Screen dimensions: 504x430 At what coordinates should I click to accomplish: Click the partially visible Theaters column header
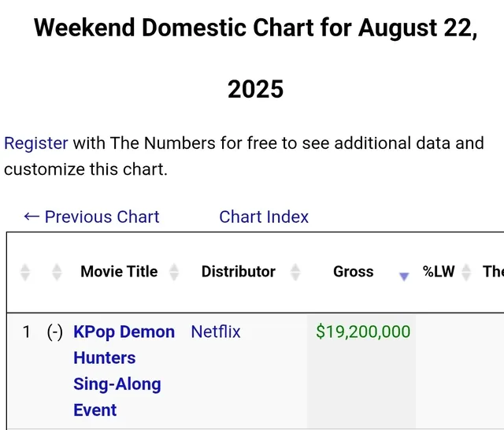pos(493,272)
